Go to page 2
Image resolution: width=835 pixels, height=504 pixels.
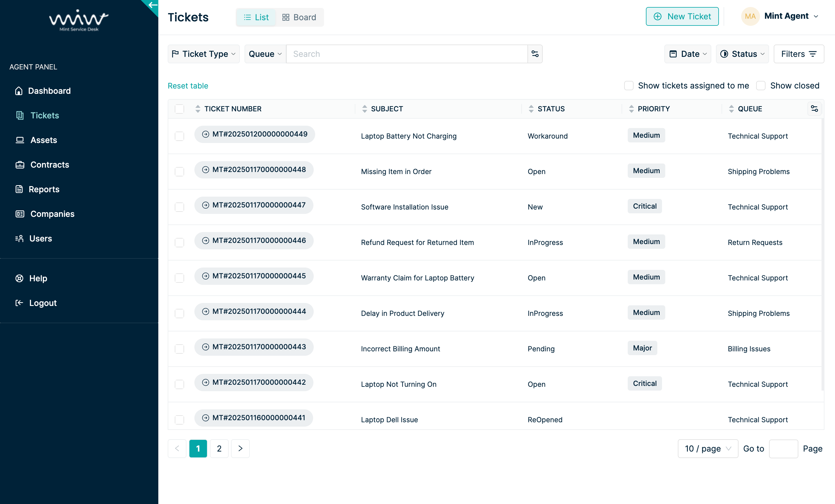point(219,448)
